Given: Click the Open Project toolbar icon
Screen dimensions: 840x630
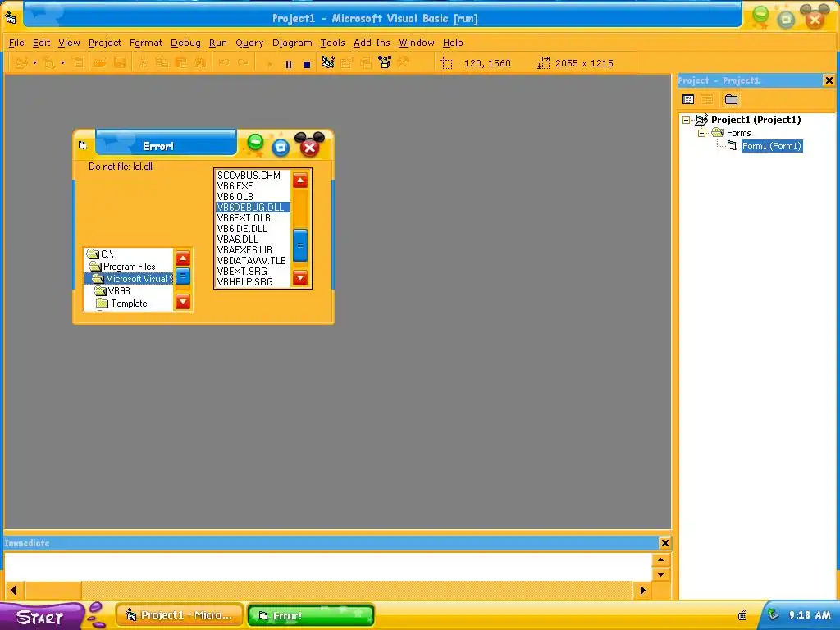Looking at the screenshot, I should point(99,62).
